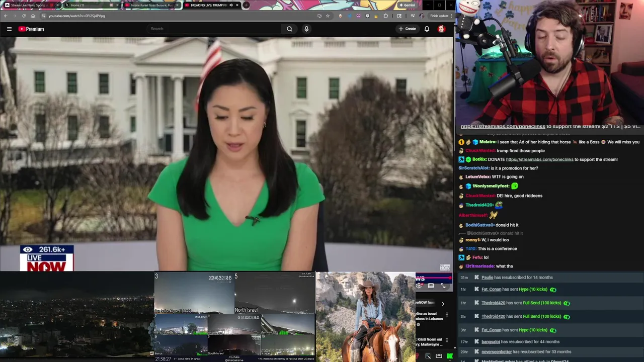The height and width of the screenshot is (362, 644).
Task: Open the streamlabs link in BotRix's message
Action: 539,159
